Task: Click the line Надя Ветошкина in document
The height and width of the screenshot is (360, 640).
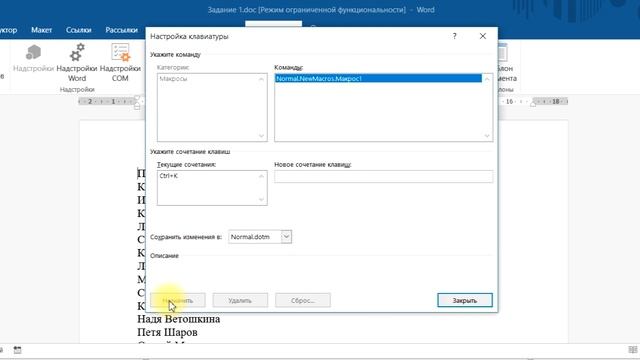Action: tap(178, 319)
